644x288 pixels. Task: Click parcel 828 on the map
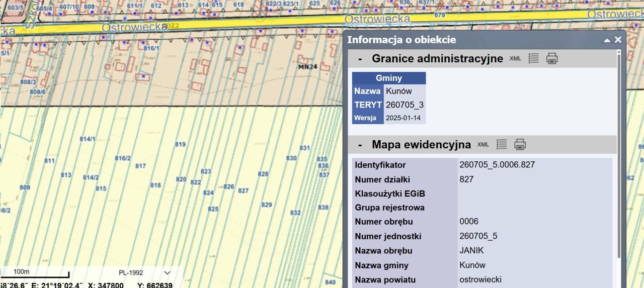(263, 174)
